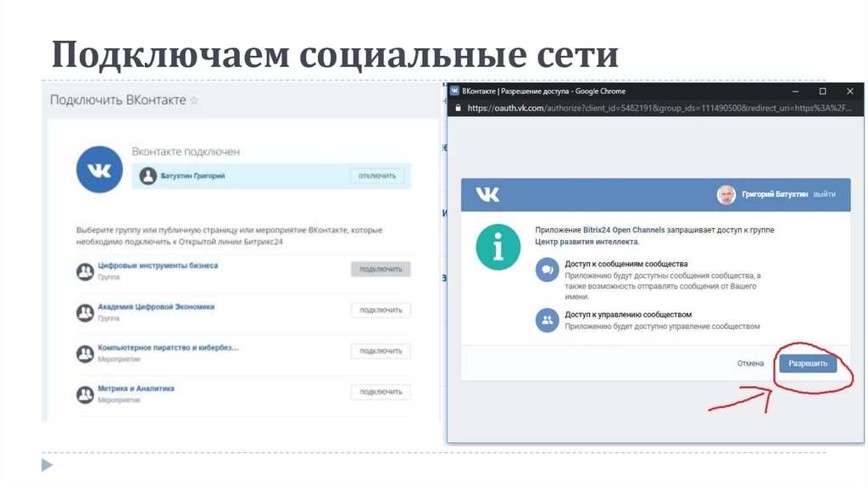Image resolution: width=868 pixels, height=487 pixels.
Task: Click the Батухтин Григорий account name
Action: click(x=192, y=176)
